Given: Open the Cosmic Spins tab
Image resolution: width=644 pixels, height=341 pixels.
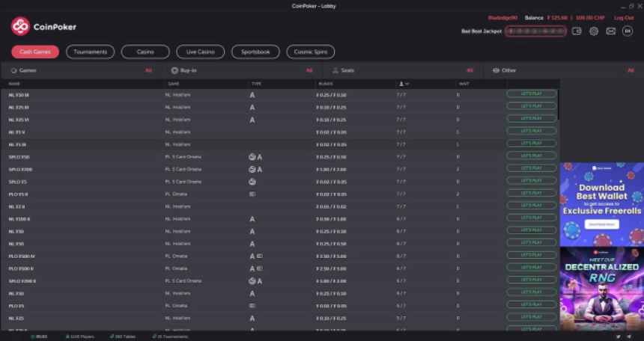Looking at the screenshot, I should (310, 52).
